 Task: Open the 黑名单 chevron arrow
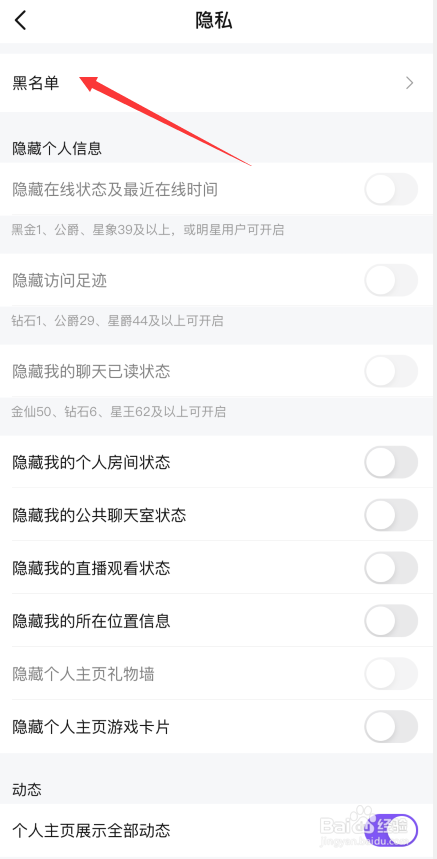[410, 83]
